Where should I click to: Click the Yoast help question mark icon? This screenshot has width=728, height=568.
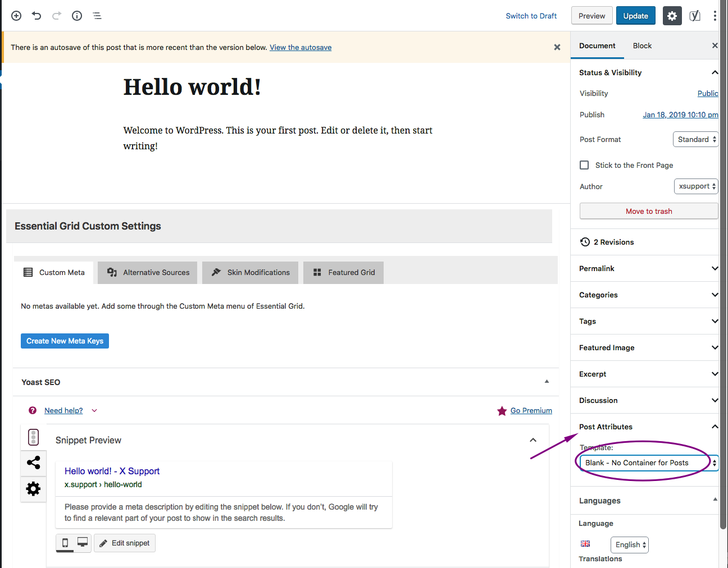point(33,410)
